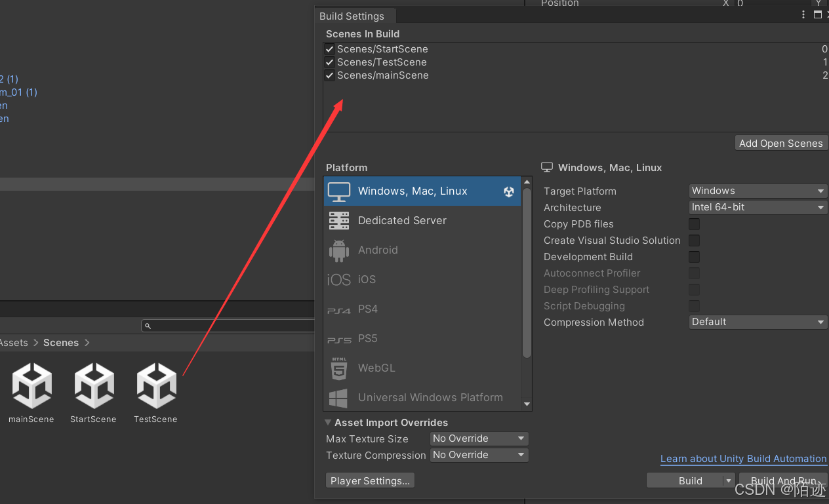
Task: Click the search magnifier in Project panel
Action: coord(148,326)
